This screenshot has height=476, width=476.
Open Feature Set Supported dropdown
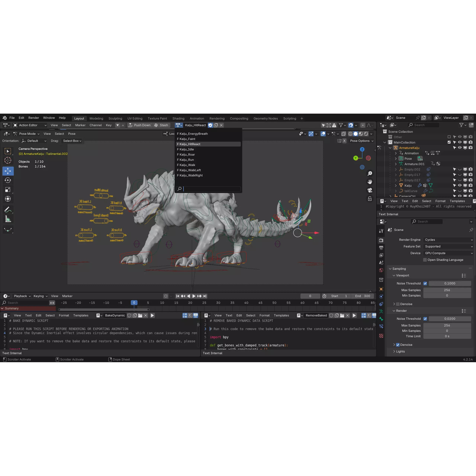(x=448, y=246)
